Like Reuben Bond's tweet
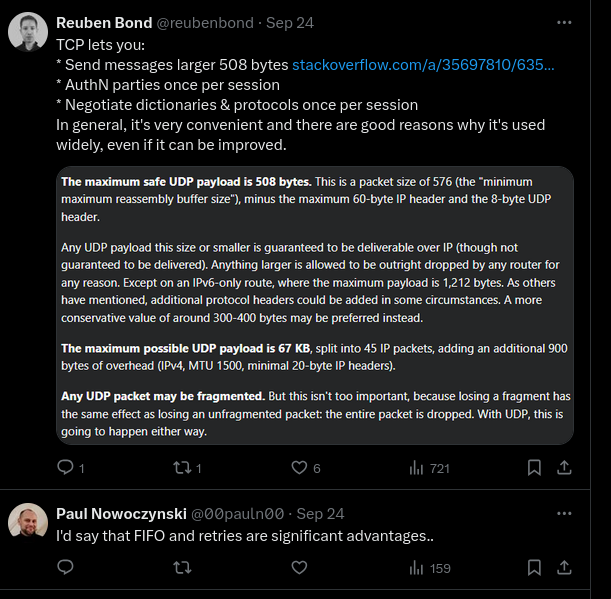This screenshot has height=599, width=611. click(299, 467)
